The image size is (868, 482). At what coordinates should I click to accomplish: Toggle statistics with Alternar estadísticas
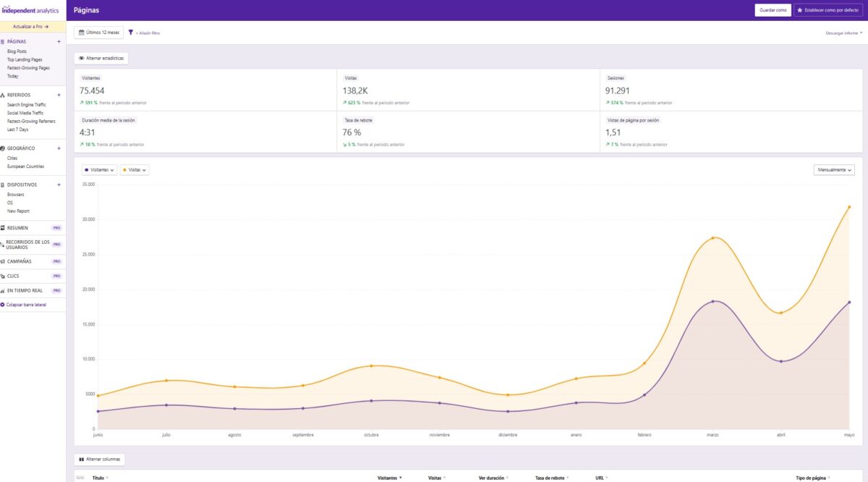pos(101,58)
